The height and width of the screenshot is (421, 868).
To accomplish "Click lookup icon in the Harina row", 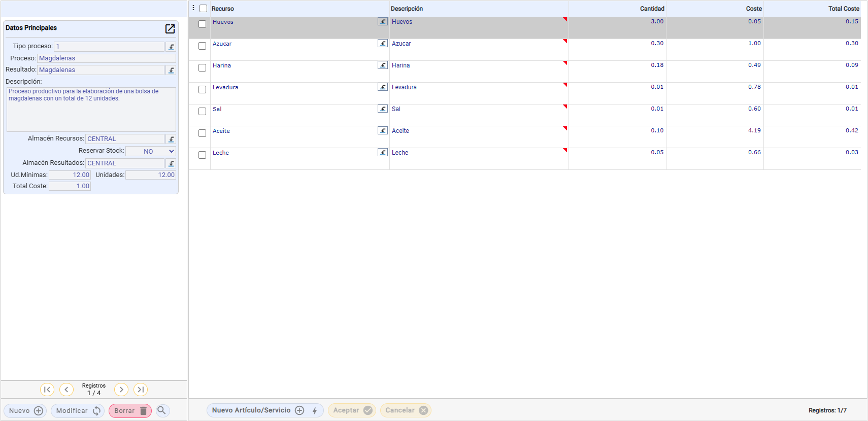I will pos(383,65).
